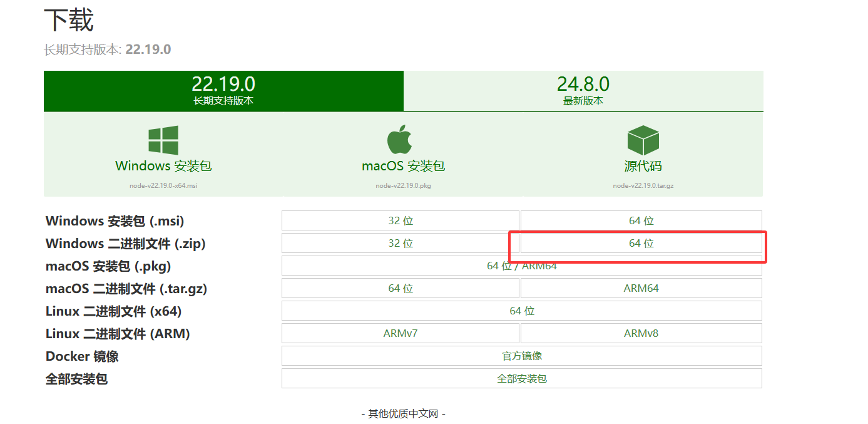This screenshot has width=868, height=424.
Task: Open the 源代码 download link
Action: [643, 166]
